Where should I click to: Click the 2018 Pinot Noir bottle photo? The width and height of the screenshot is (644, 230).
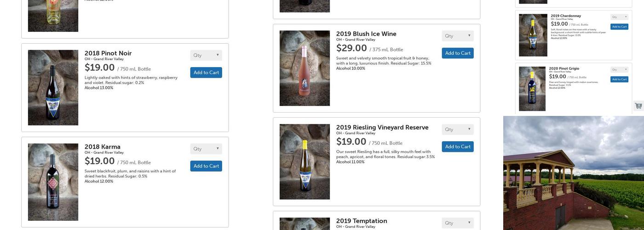tap(53, 87)
